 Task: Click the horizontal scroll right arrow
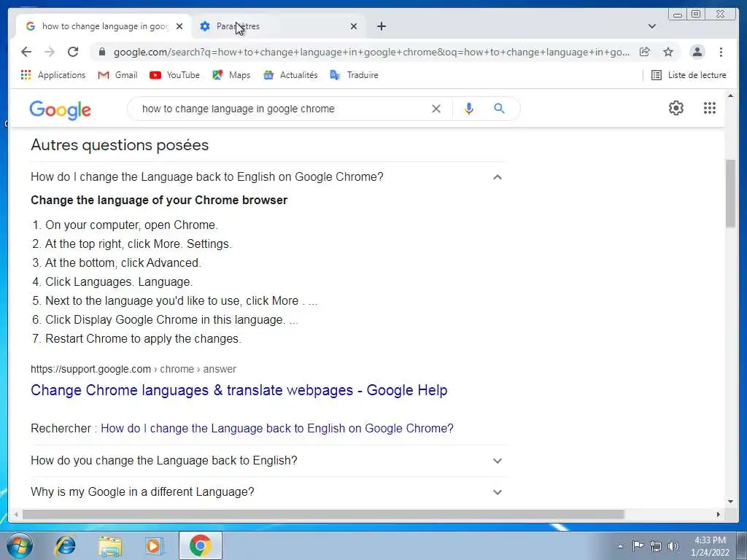pyautogui.click(x=719, y=514)
